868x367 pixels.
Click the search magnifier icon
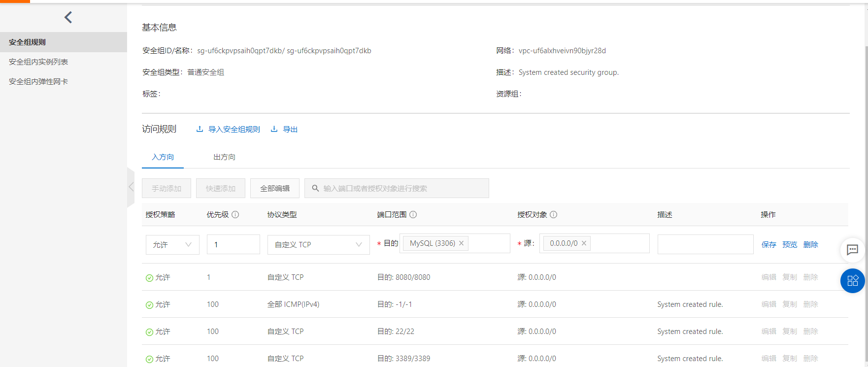click(x=315, y=188)
